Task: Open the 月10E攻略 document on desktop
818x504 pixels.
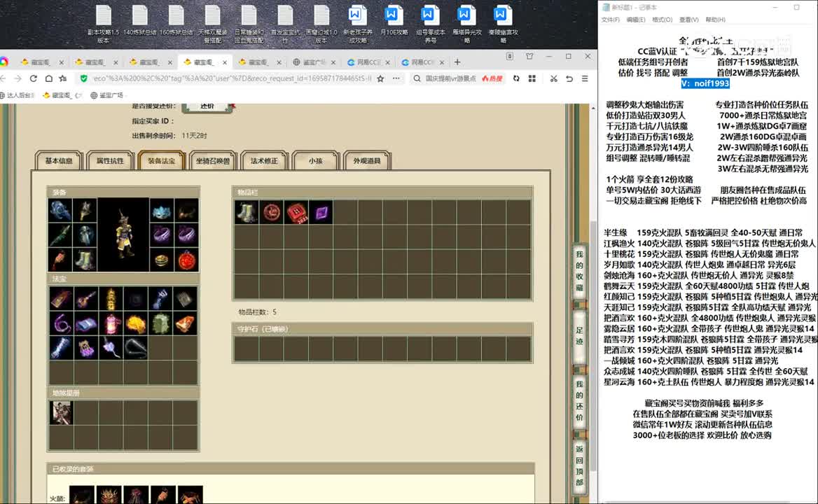Action: [x=394, y=21]
